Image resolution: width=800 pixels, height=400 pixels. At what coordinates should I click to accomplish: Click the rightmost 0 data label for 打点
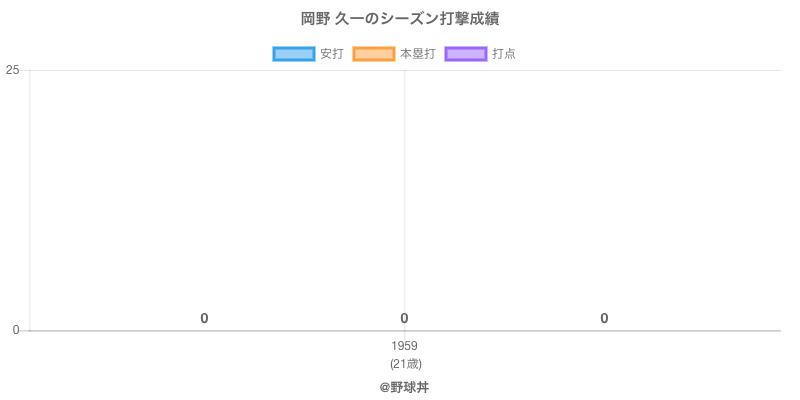(x=604, y=318)
